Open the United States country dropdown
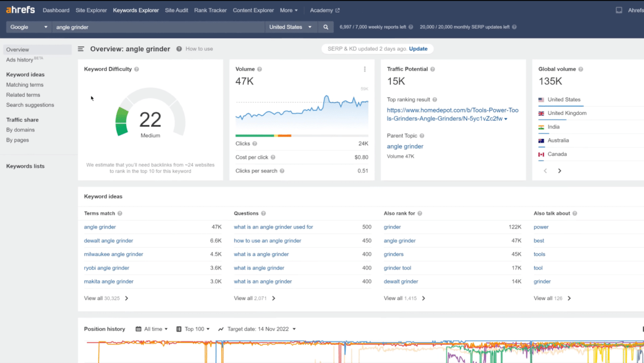 pos(290,27)
